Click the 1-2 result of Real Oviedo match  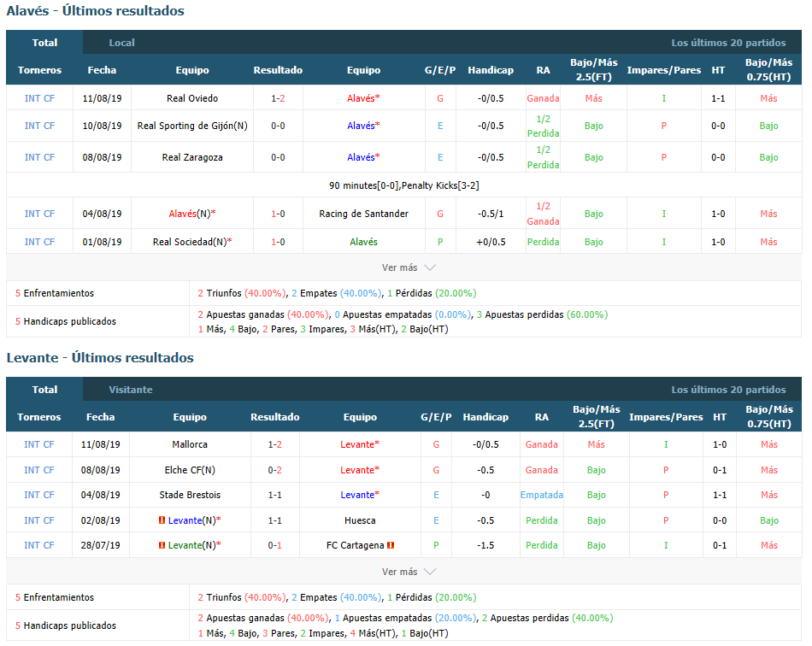pyautogui.click(x=278, y=97)
